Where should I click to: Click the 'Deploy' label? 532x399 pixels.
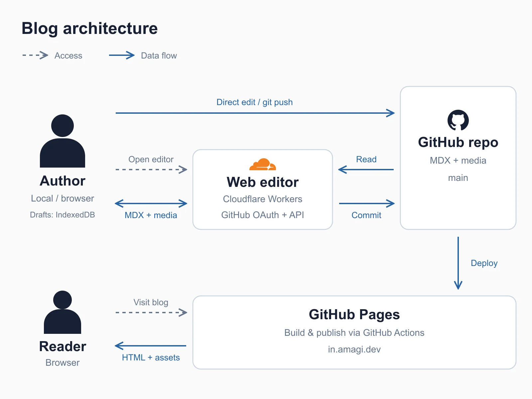click(x=484, y=263)
